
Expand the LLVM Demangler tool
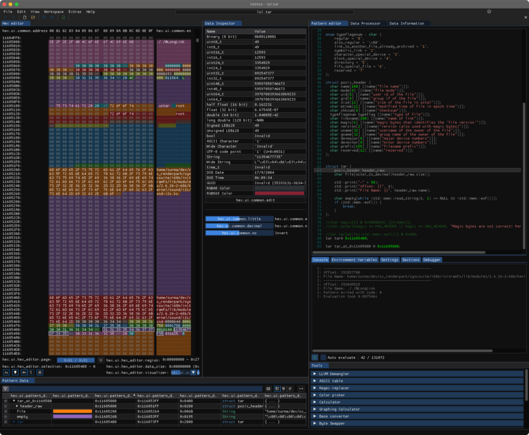tap(417, 374)
